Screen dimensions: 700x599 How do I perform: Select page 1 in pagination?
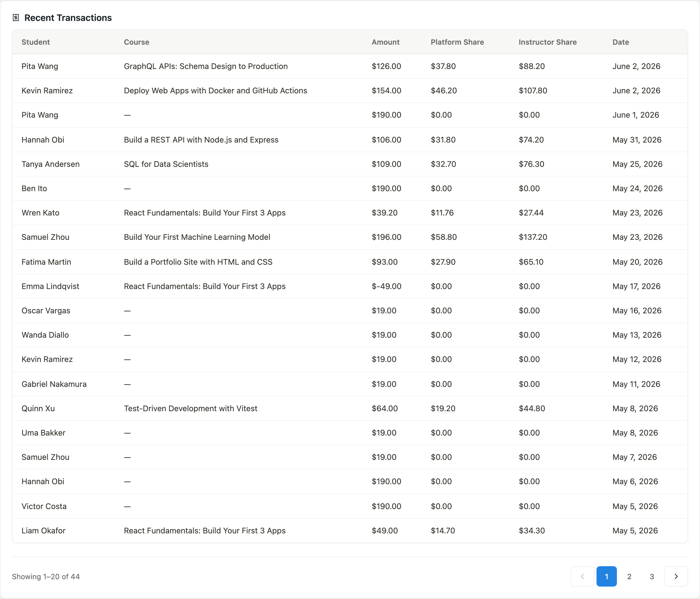pos(606,576)
